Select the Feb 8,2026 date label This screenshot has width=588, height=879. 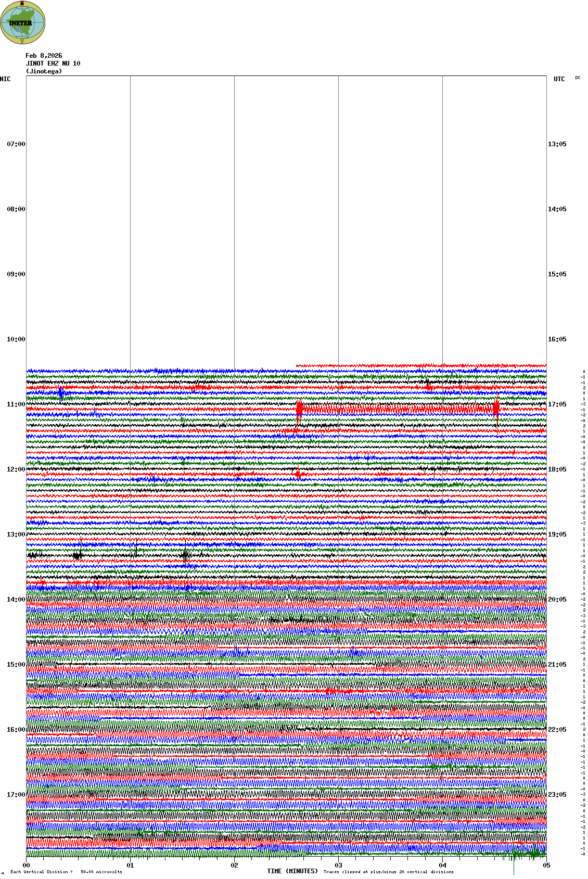[x=44, y=56]
